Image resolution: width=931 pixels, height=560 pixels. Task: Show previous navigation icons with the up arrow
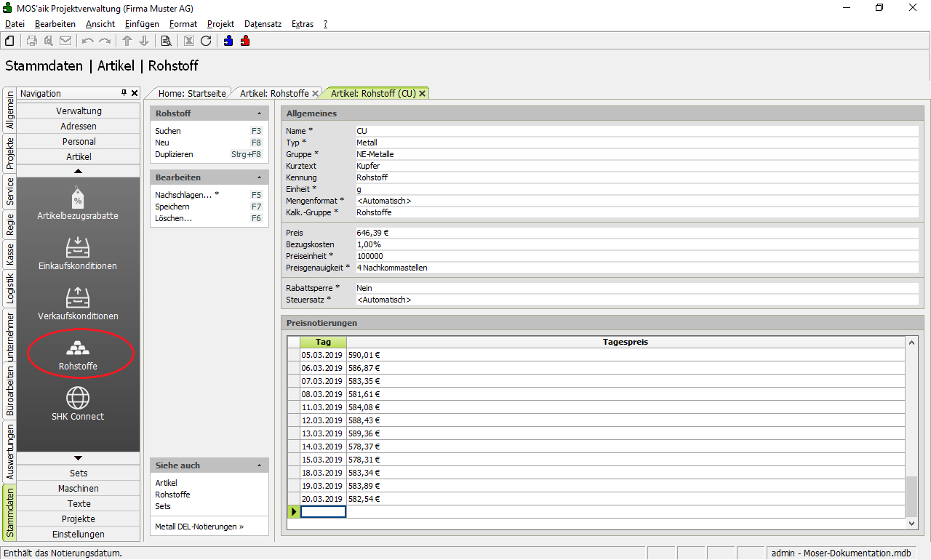(79, 171)
